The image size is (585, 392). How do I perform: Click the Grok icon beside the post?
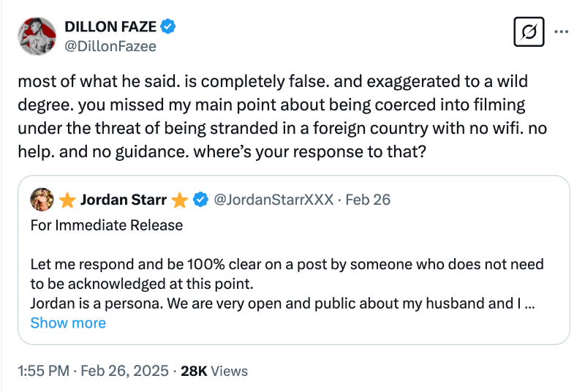529,32
